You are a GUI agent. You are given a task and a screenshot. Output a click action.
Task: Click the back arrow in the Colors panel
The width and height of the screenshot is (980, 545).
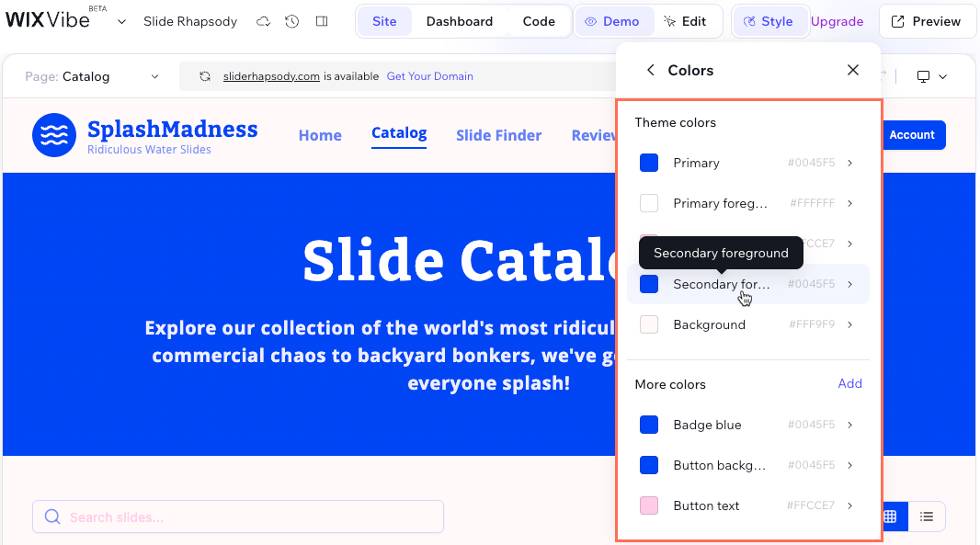click(x=650, y=70)
